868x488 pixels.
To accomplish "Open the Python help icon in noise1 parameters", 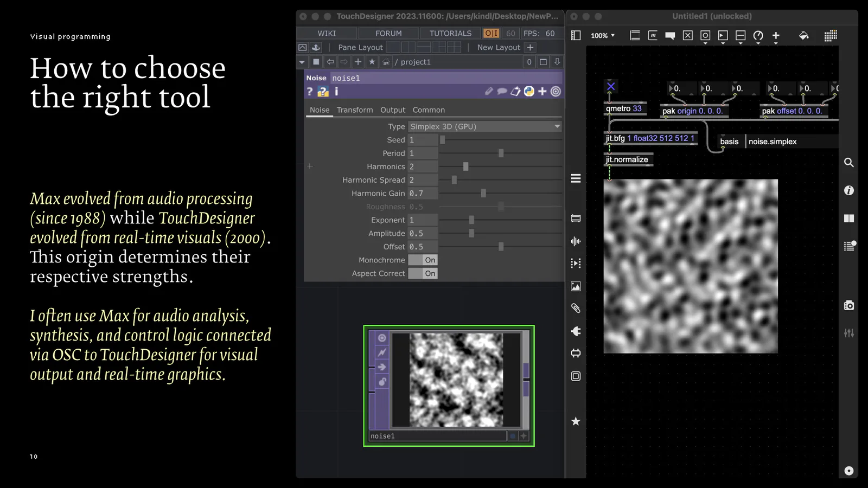I will (x=323, y=92).
